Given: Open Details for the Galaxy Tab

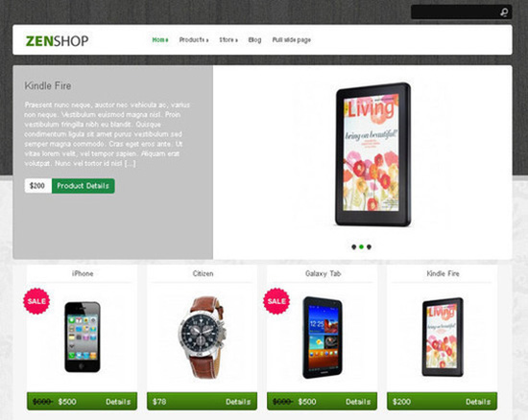Looking at the screenshot, I should pos(358,402).
